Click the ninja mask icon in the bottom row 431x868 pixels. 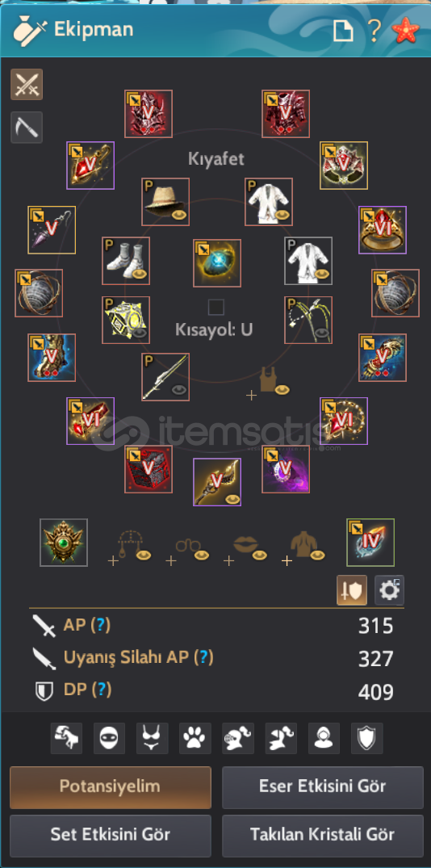[x=110, y=738]
